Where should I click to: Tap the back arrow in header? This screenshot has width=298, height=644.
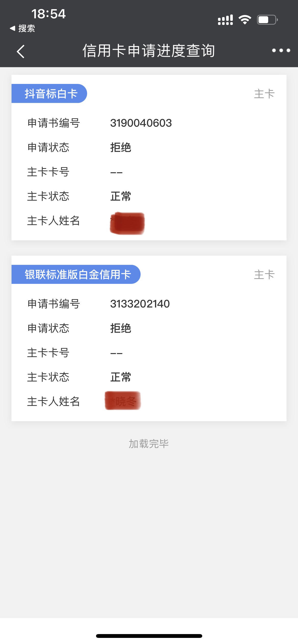pos(21,51)
